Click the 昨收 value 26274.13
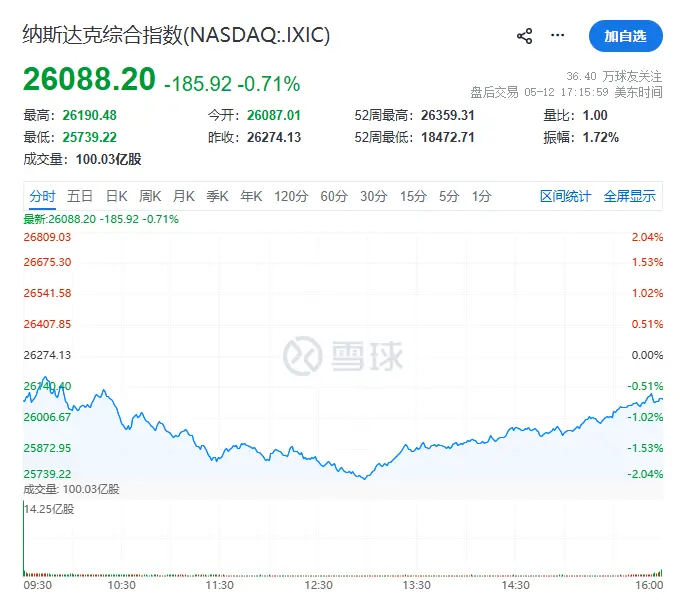The height and width of the screenshot is (603, 680). click(x=274, y=137)
